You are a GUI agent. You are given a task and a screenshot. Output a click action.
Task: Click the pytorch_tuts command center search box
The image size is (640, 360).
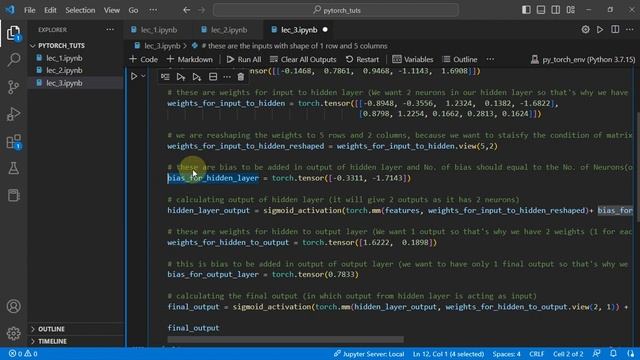[336, 10]
